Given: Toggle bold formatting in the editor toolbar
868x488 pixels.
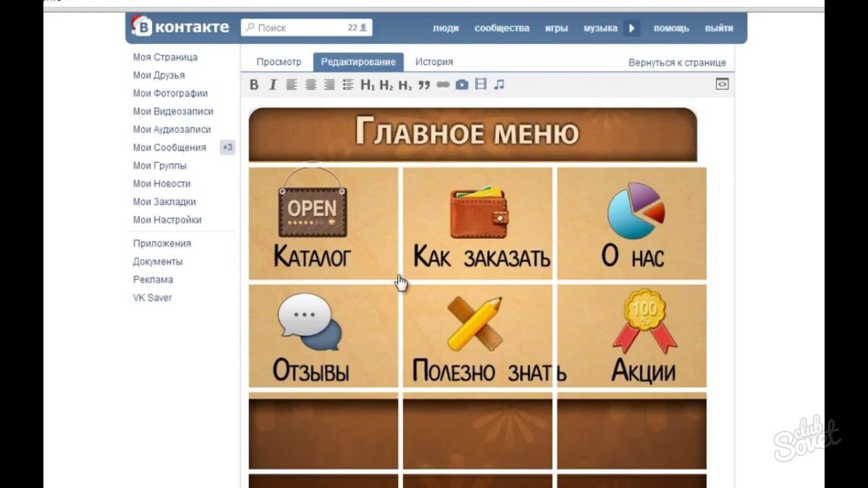Looking at the screenshot, I should pyautogui.click(x=254, y=85).
